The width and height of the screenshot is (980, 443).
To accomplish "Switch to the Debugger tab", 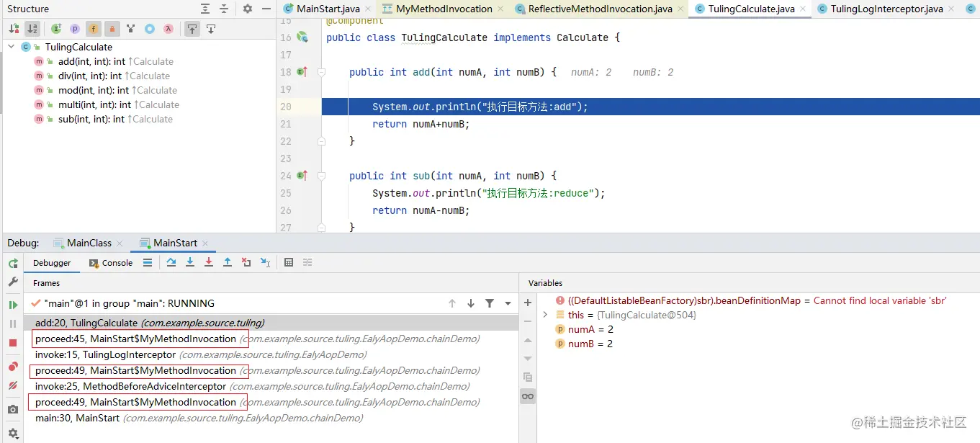I will 52,263.
